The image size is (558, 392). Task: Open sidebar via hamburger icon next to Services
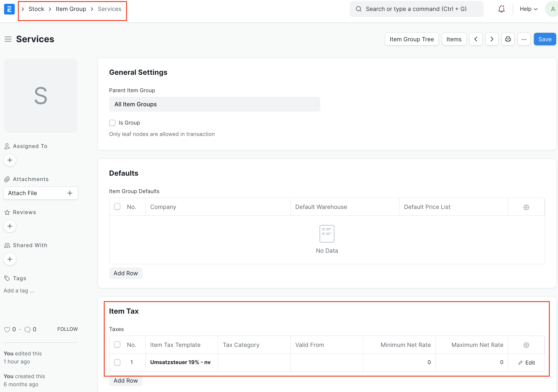coord(8,39)
